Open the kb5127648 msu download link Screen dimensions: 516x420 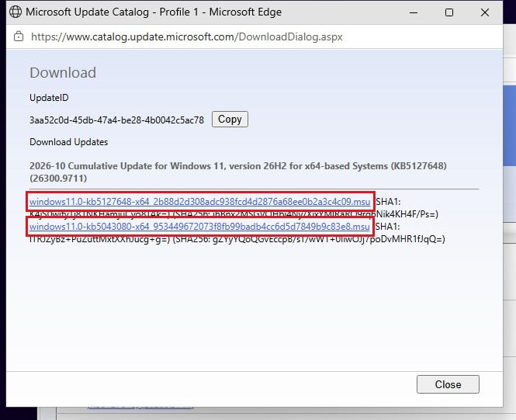coord(199,201)
